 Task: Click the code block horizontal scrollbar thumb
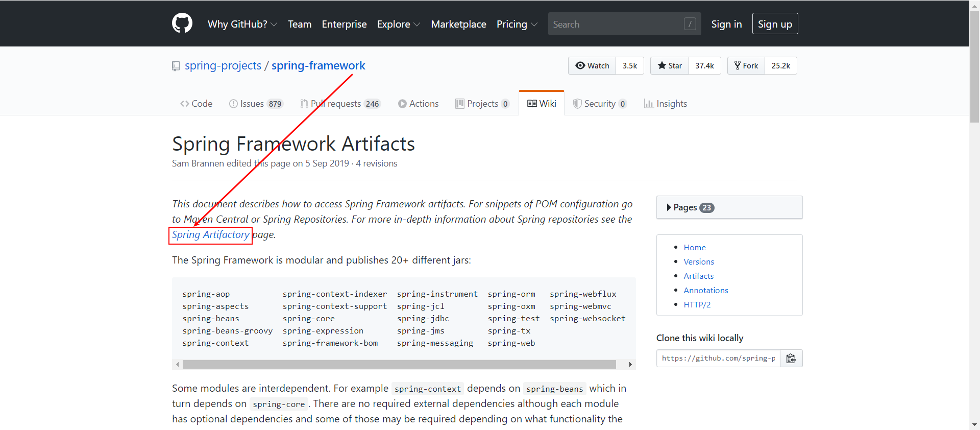tap(399, 365)
